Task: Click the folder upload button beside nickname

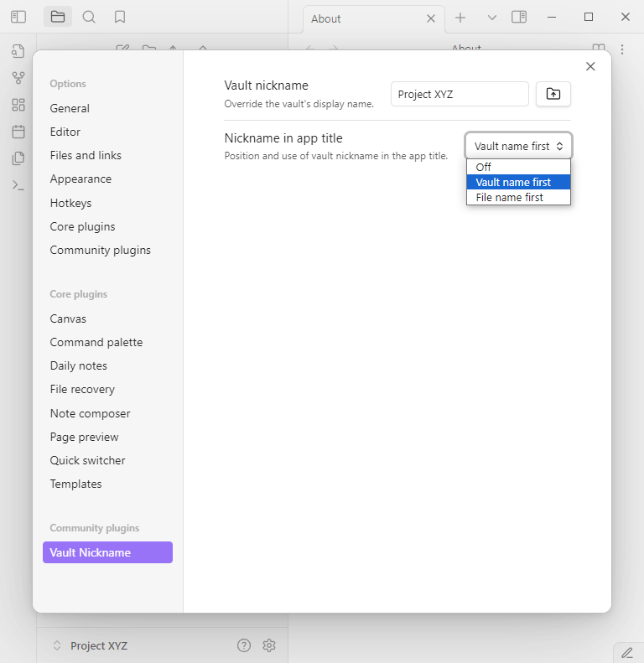Action: pos(553,94)
